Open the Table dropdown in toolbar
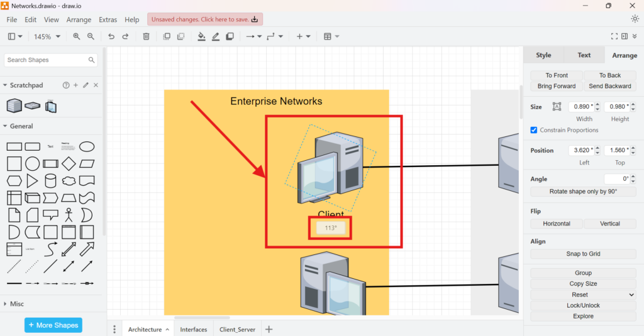 [x=331, y=36]
